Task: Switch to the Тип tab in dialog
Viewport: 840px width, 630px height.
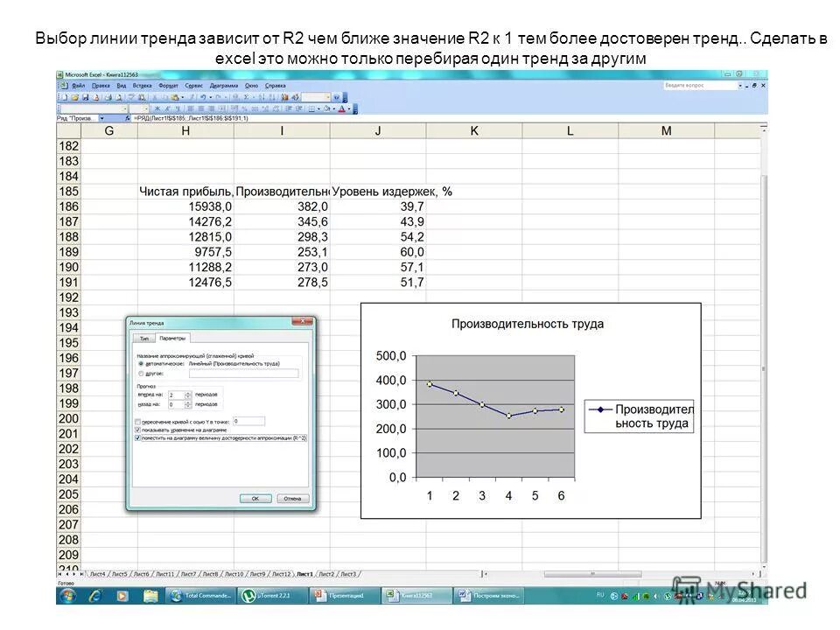Action: click(144, 338)
